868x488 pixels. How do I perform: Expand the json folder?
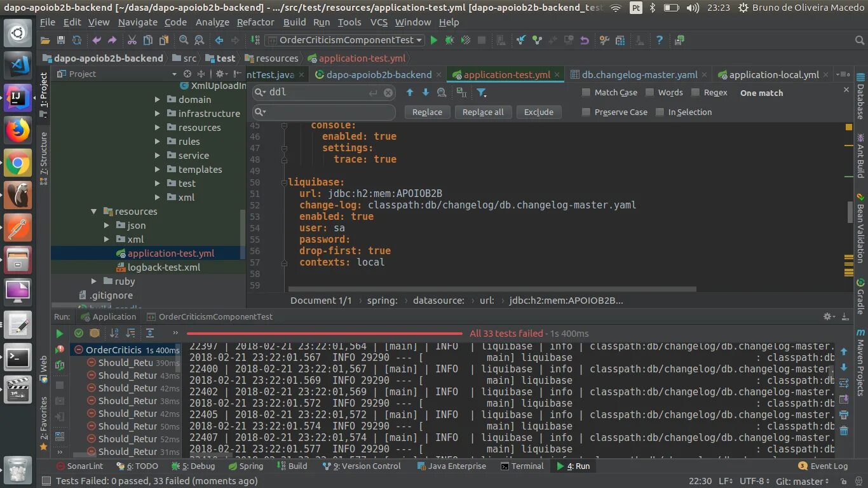click(x=107, y=226)
